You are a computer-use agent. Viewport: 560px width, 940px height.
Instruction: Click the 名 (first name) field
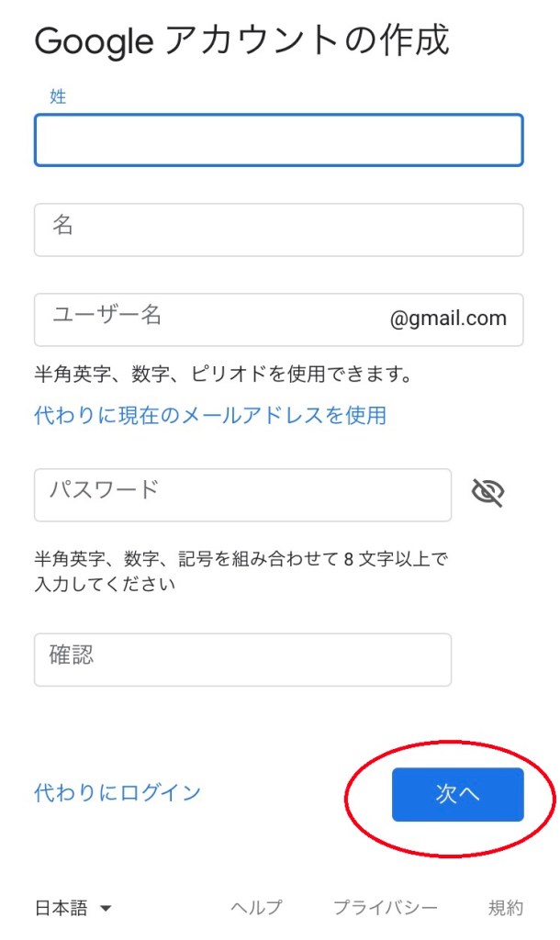point(278,229)
